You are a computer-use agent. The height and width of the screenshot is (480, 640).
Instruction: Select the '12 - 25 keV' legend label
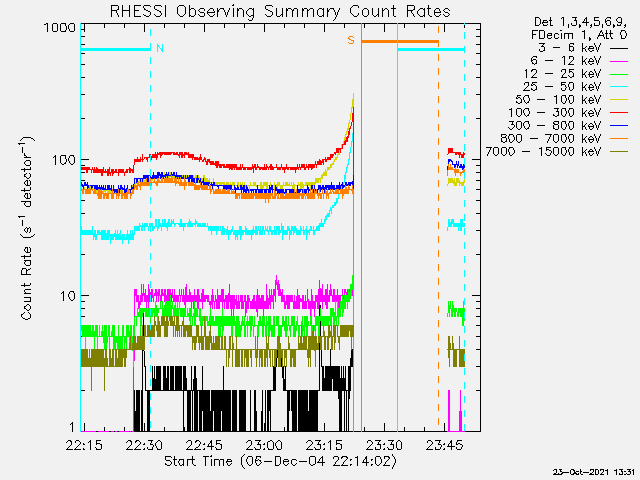pos(562,74)
